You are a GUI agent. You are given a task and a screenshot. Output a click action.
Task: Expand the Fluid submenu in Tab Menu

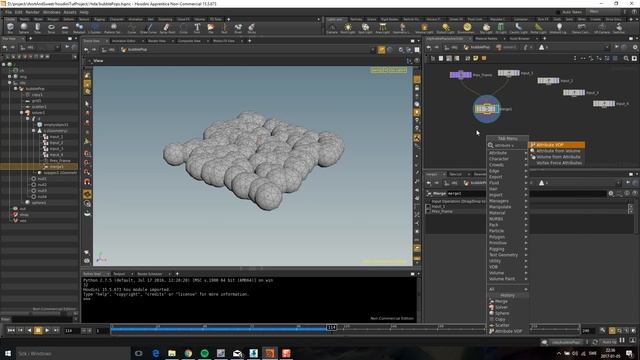[x=507, y=183]
